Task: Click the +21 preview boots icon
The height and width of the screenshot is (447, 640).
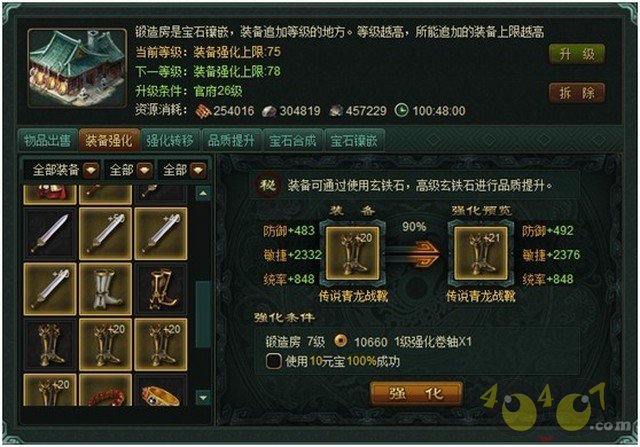Action: coord(481,254)
